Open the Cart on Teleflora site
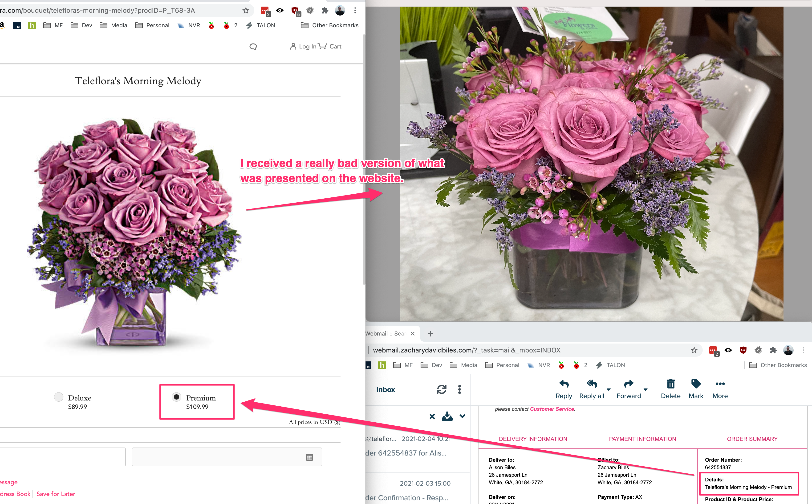Screen dimensions: 812x504 tap(330, 46)
